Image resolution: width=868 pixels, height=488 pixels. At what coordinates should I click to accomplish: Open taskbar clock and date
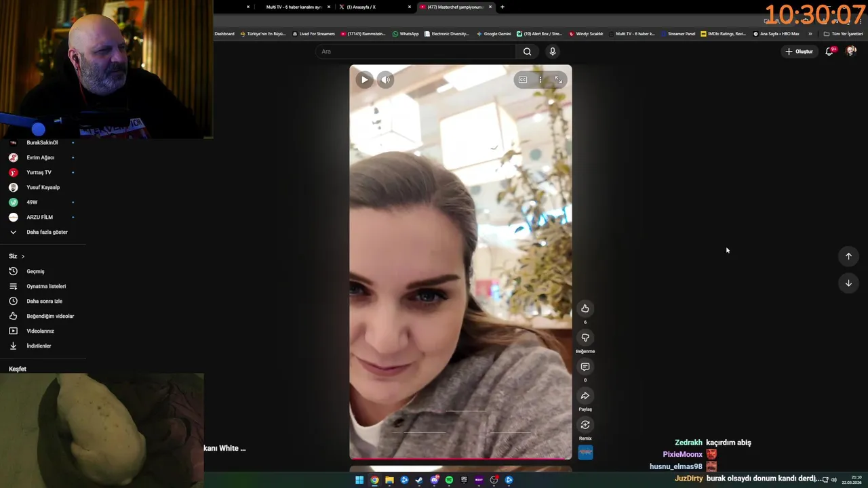click(x=852, y=480)
